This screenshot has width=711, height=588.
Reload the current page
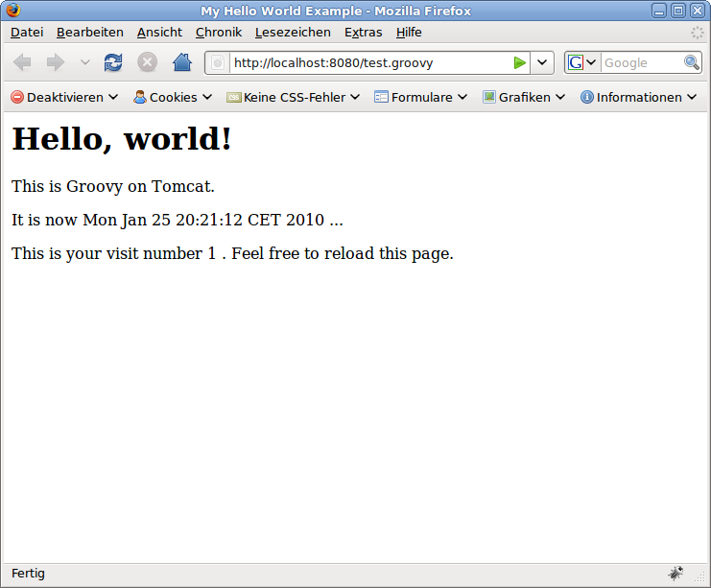(x=113, y=62)
